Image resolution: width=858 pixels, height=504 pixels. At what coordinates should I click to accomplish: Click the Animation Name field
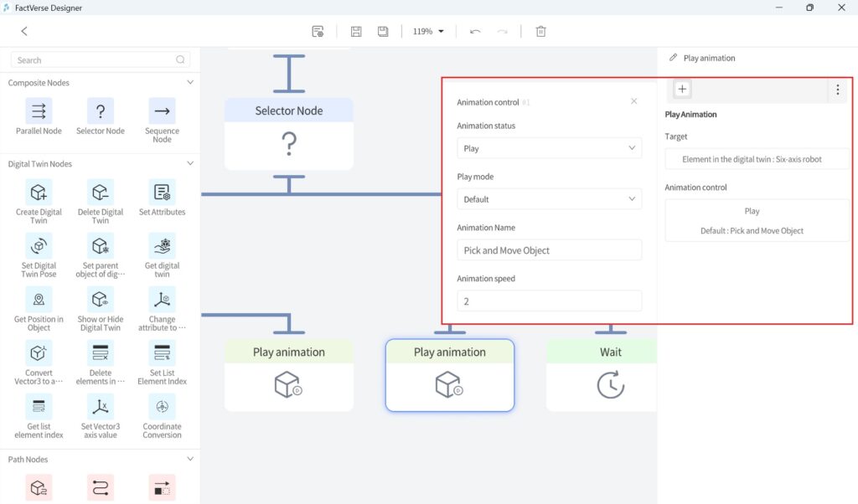[550, 249]
